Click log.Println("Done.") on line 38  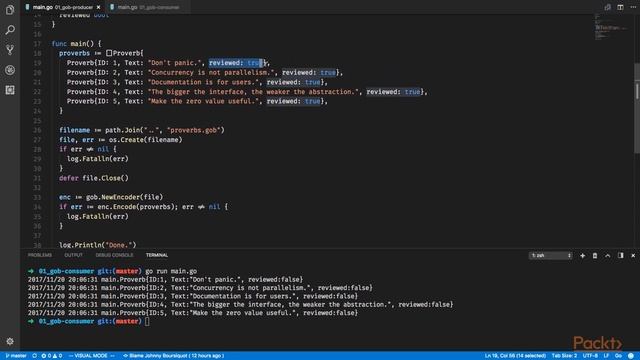tap(98, 245)
